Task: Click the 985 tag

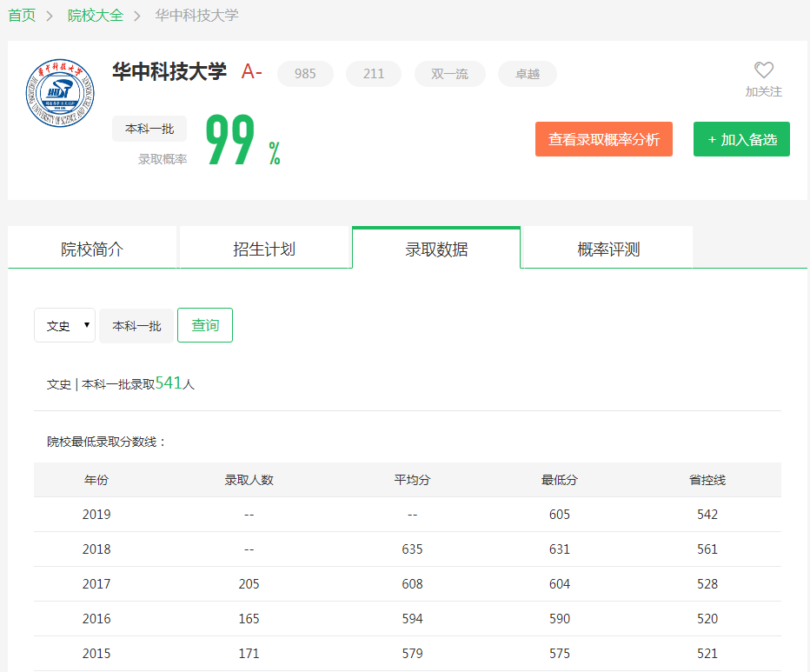Action: point(305,74)
